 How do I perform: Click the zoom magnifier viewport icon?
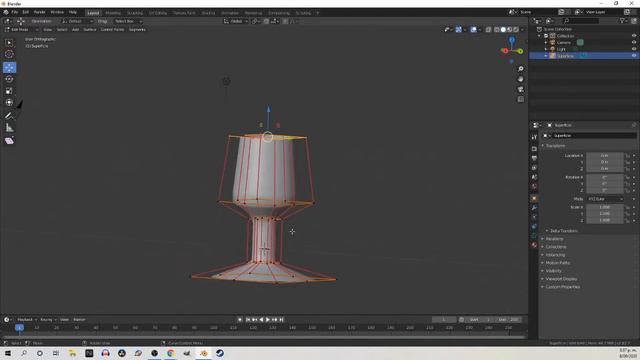click(x=520, y=69)
